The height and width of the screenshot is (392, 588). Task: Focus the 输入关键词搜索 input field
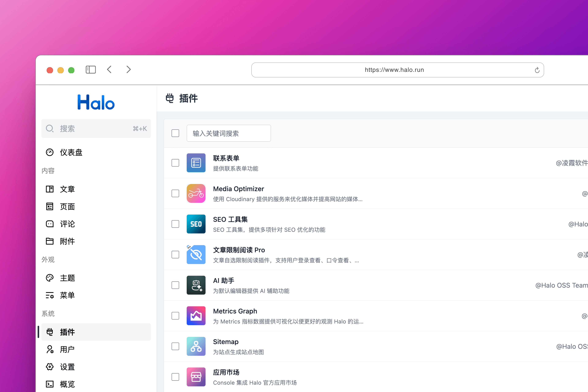(229, 133)
